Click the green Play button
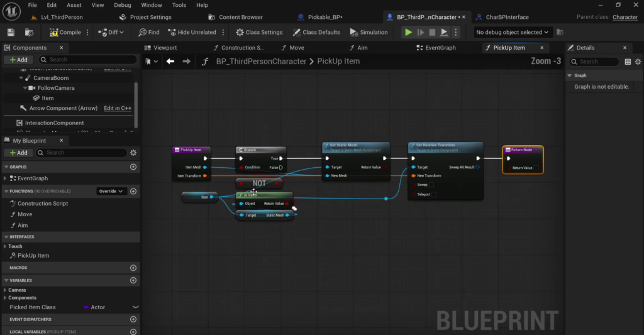This screenshot has width=644, height=335. point(408,32)
